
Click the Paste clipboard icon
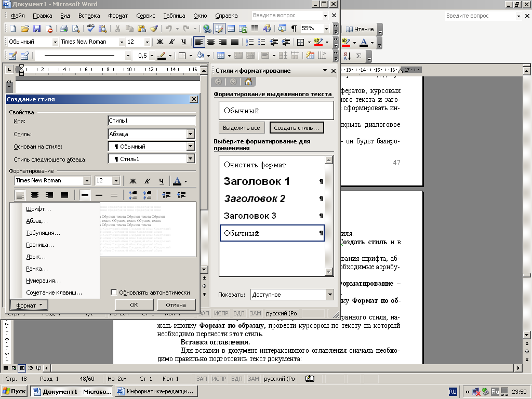point(141,29)
